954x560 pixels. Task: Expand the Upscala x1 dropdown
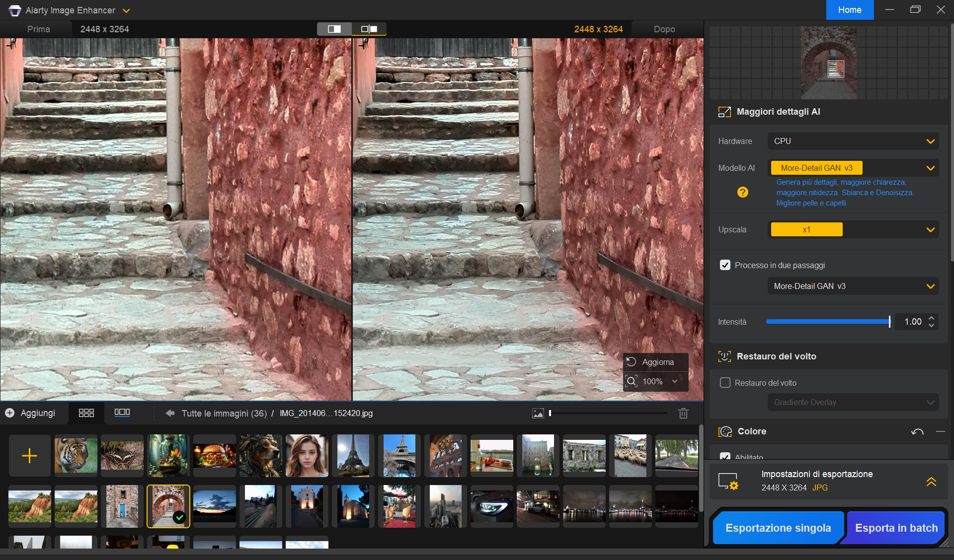(x=853, y=229)
